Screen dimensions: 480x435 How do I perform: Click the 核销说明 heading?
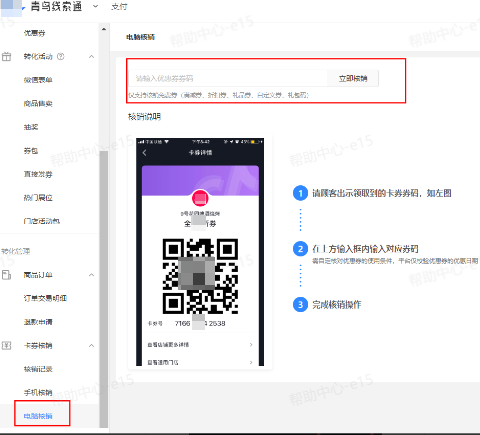[x=144, y=117]
